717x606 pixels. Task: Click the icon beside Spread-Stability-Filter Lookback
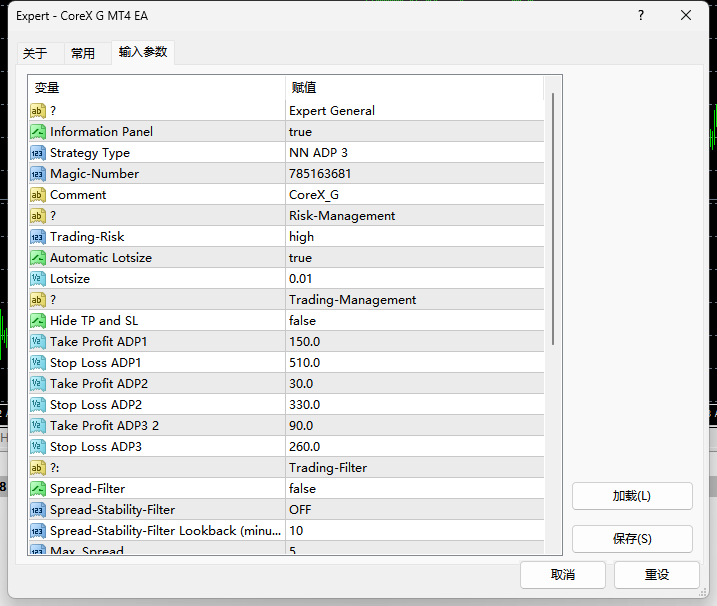(x=38, y=531)
